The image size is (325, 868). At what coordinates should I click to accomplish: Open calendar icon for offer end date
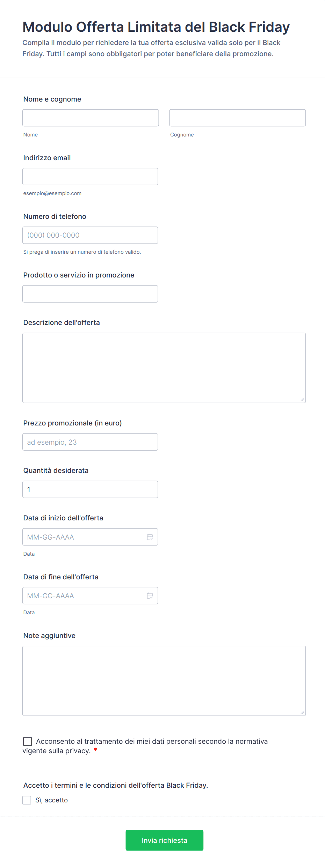pos(150,595)
